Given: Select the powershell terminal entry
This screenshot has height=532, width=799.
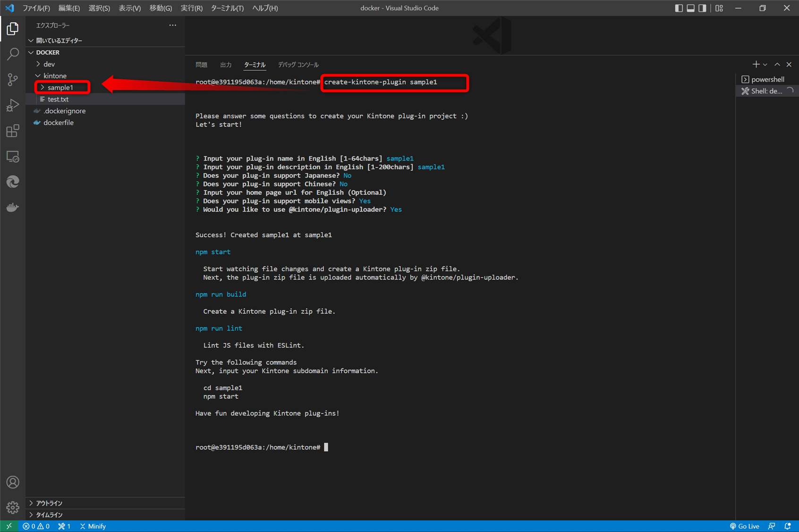Looking at the screenshot, I should point(767,79).
